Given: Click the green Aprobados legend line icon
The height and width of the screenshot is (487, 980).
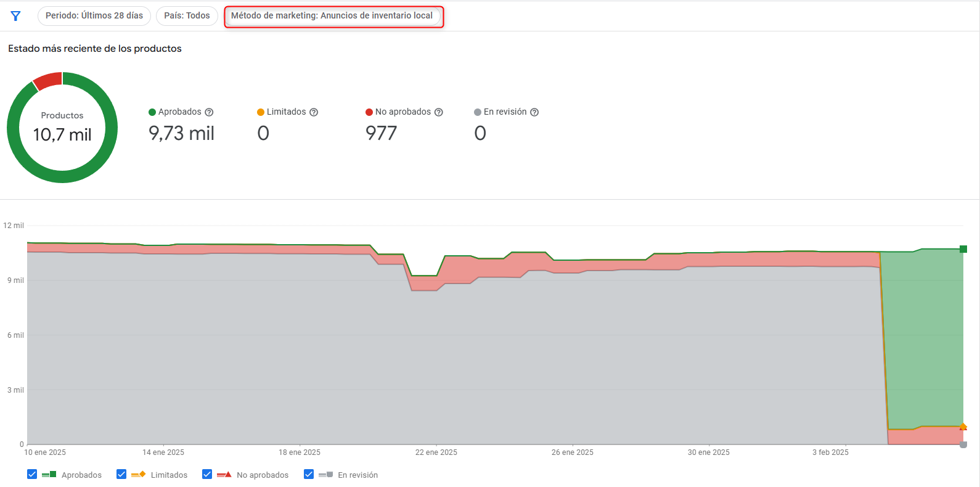Looking at the screenshot, I should point(49,475).
